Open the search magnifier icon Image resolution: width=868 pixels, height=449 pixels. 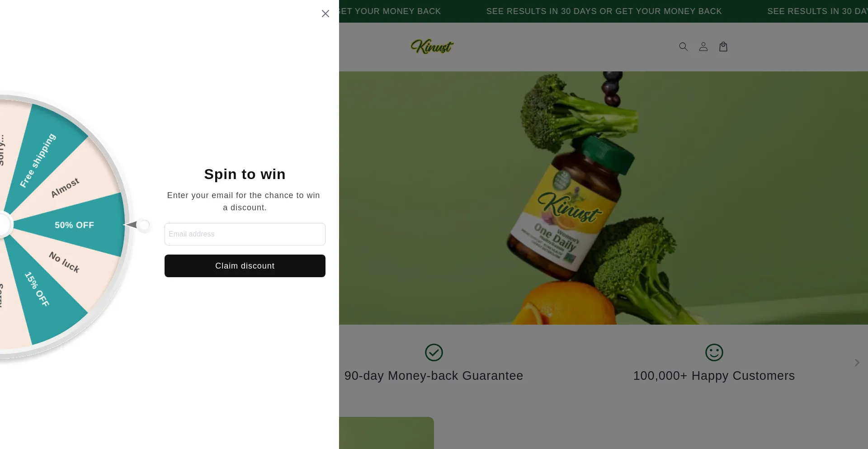tap(684, 47)
